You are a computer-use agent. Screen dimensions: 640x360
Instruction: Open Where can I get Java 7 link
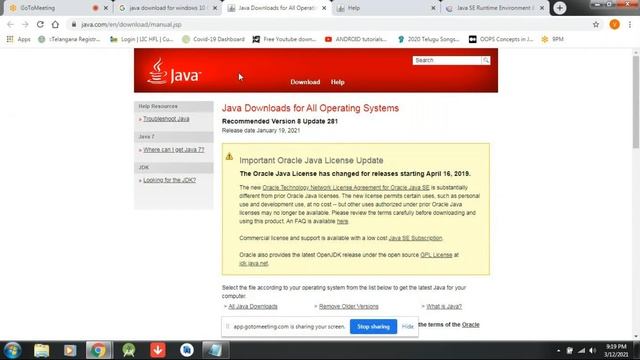[x=173, y=150]
